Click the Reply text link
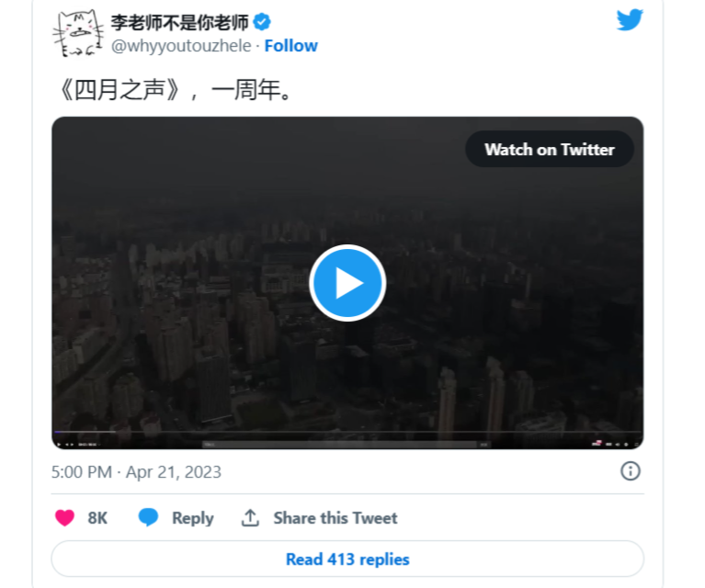Image resolution: width=705 pixels, height=588 pixels. click(193, 518)
